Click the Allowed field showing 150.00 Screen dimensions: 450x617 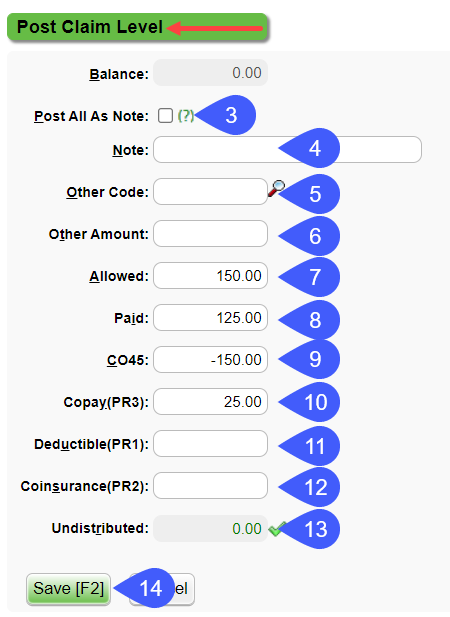point(210,275)
